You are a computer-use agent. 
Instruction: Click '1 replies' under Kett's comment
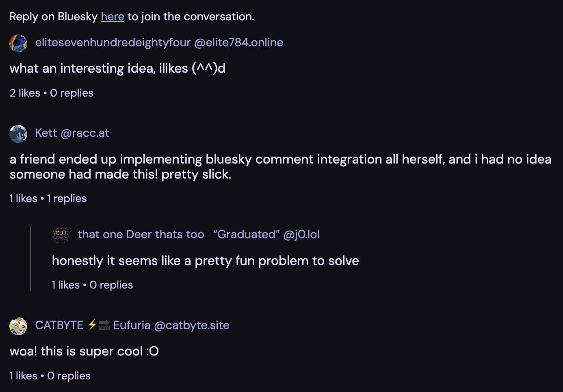point(67,198)
